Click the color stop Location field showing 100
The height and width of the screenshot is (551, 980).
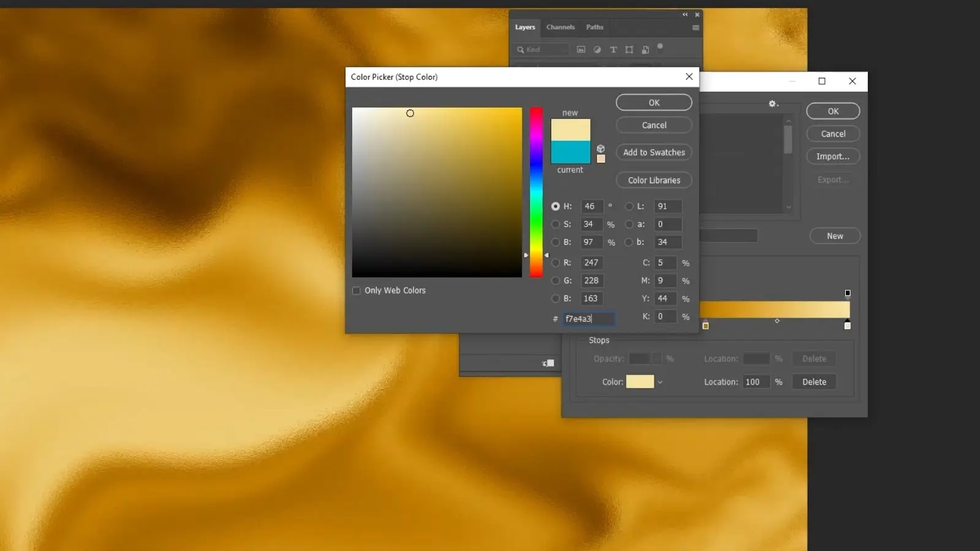[756, 382]
